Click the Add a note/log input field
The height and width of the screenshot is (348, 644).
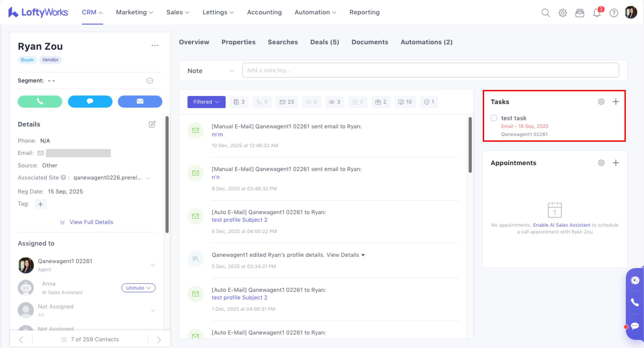tap(430, 70)
